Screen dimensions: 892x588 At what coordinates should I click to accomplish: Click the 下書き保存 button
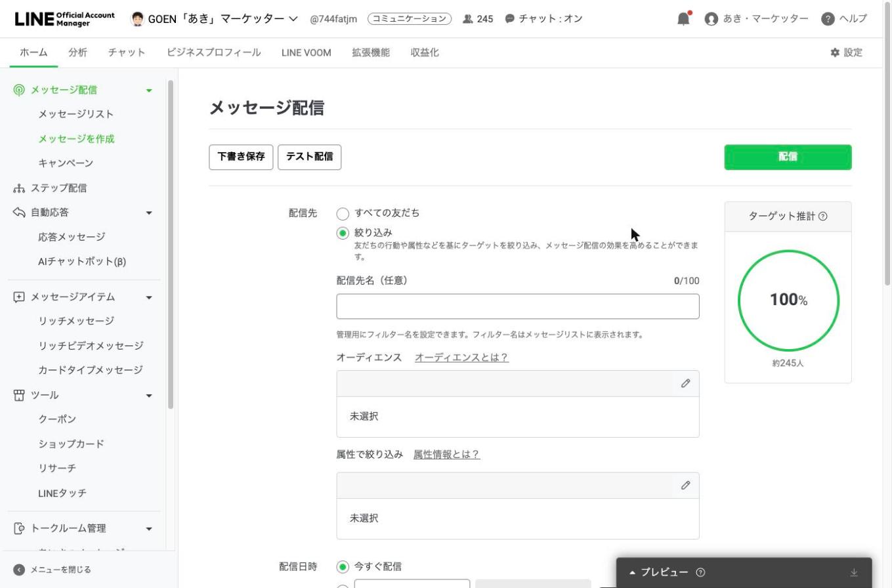click(x=241, y=157)
